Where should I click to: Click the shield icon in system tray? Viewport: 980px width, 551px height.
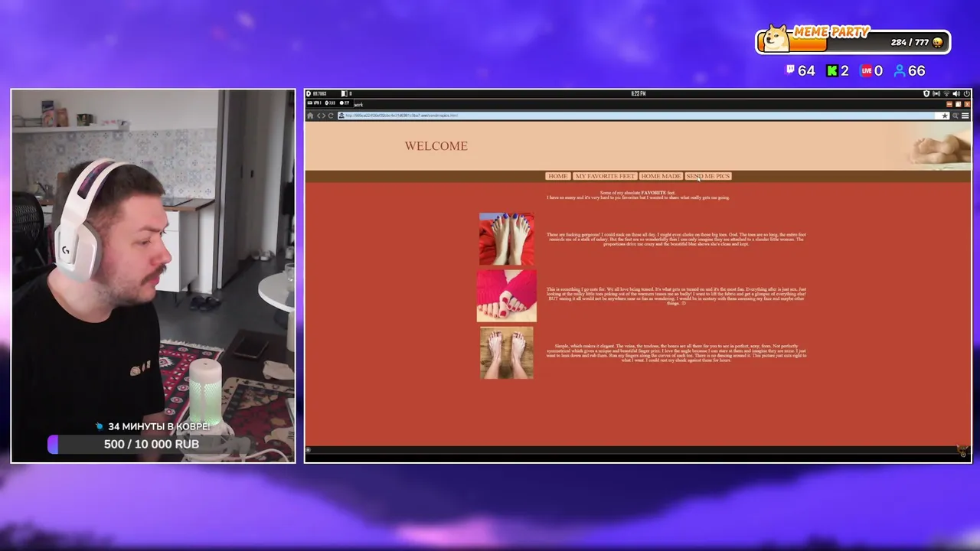pyautogui.click(x=926, y=93)
